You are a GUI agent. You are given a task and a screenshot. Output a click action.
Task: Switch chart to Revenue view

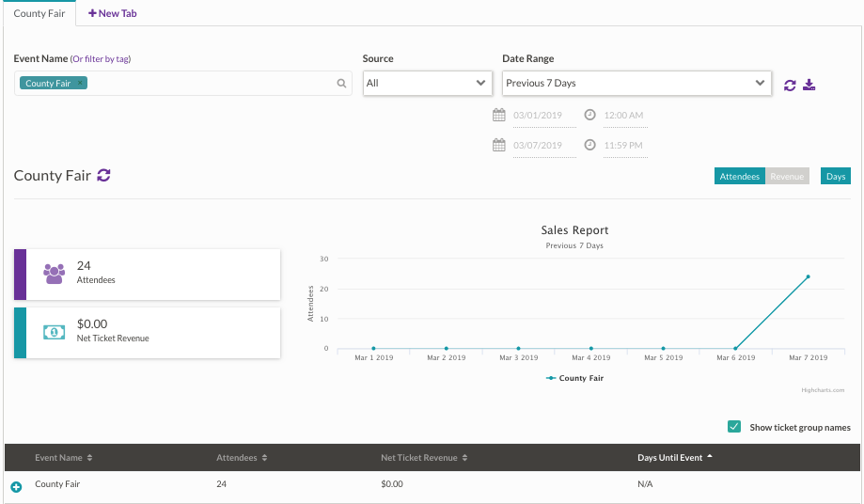coord(787,177)
